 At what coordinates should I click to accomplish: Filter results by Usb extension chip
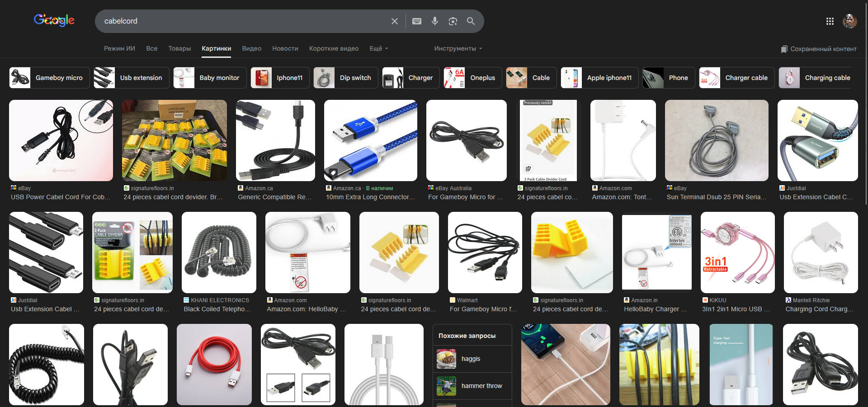point(131,78)
